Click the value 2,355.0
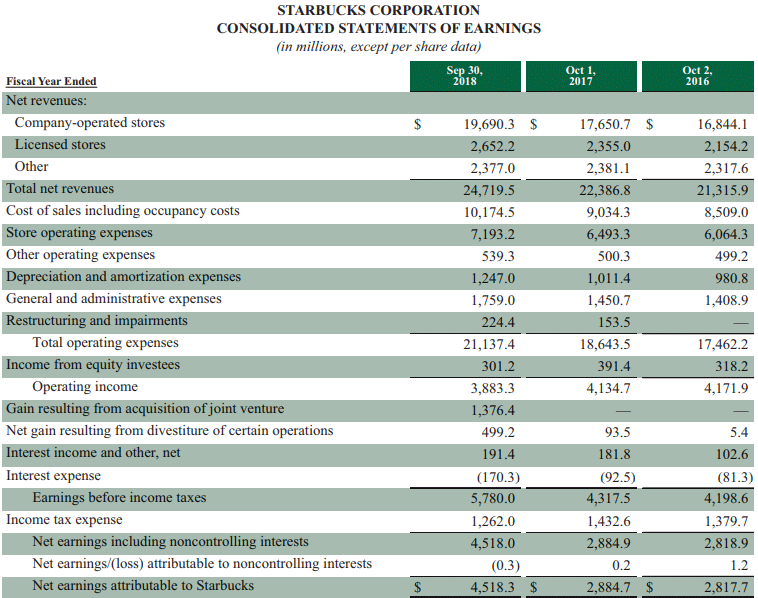Image resolution: width=758 pixels, height=598 pixels. click(x=609, y=146)
